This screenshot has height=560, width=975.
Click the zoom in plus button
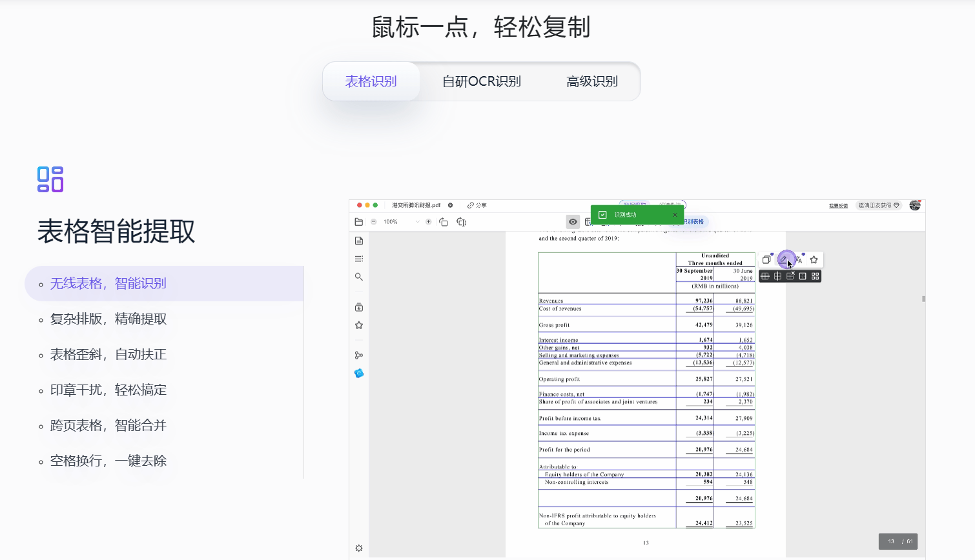pyautogui.click(x=428, y=222)
